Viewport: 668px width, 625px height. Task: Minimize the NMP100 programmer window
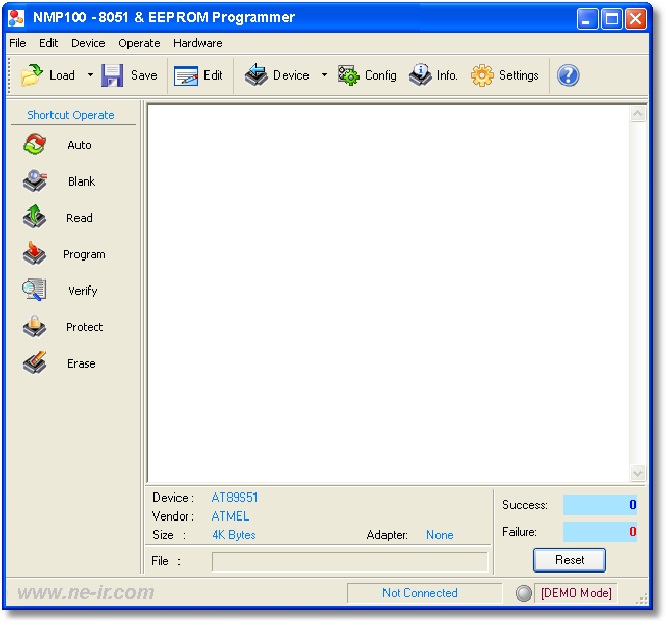point(587,19)
